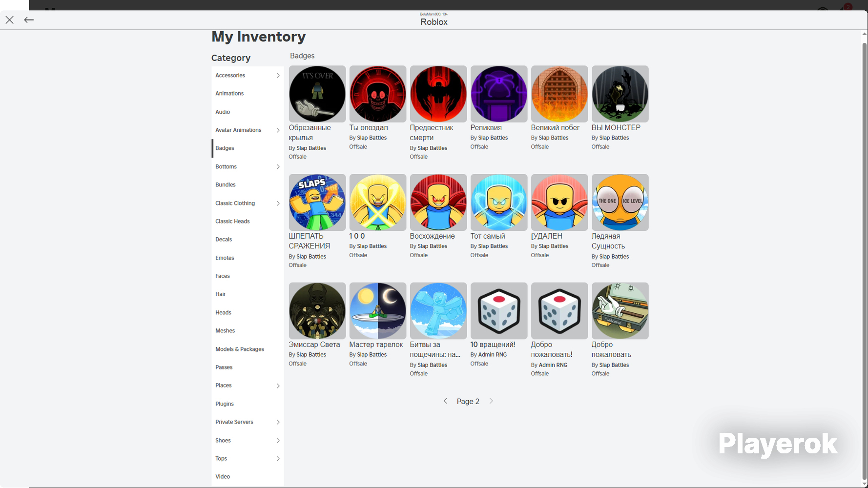Expand the Accessories category chevron
Screen dimensions: 868x488
coord(278,76)
